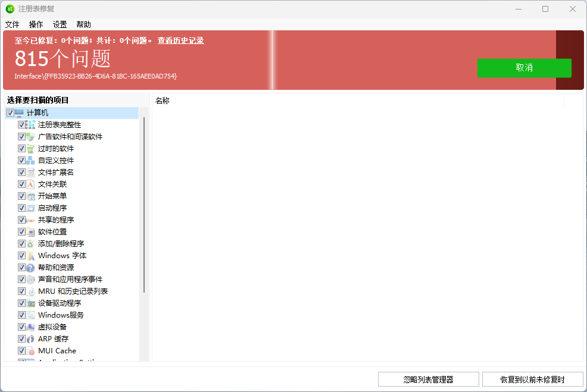Click the MRU 和历史记录列表 clock icon

point(31,291)
